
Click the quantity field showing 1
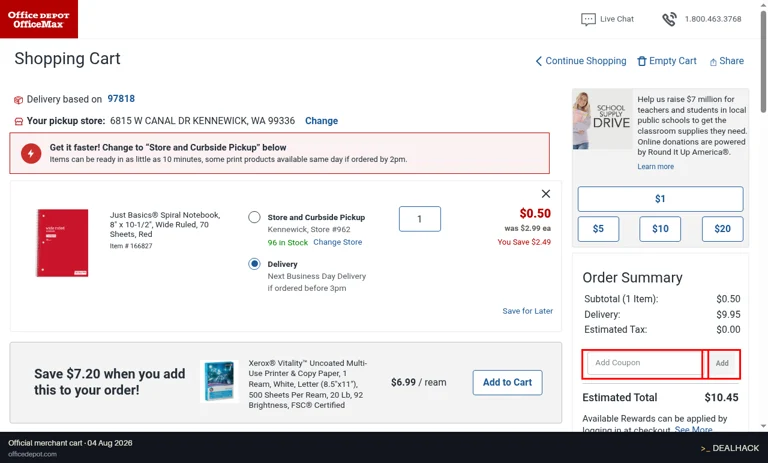click(420, 219)
